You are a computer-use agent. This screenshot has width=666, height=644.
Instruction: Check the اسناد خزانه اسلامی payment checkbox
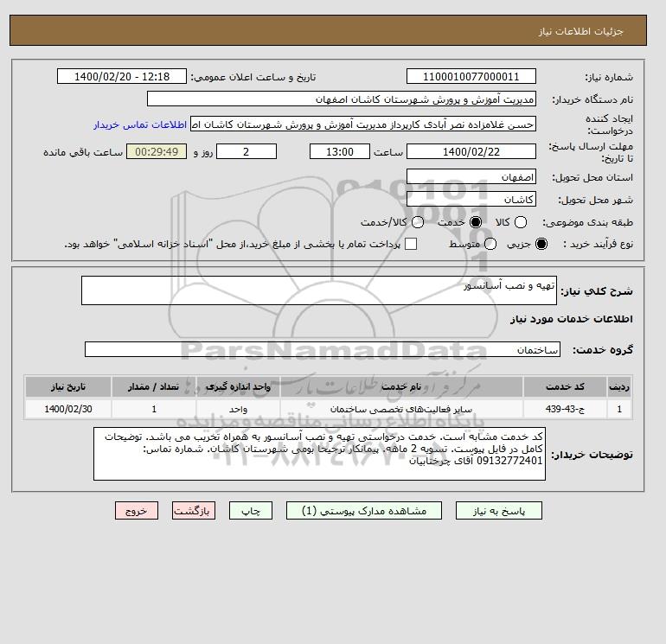point(411,244)
